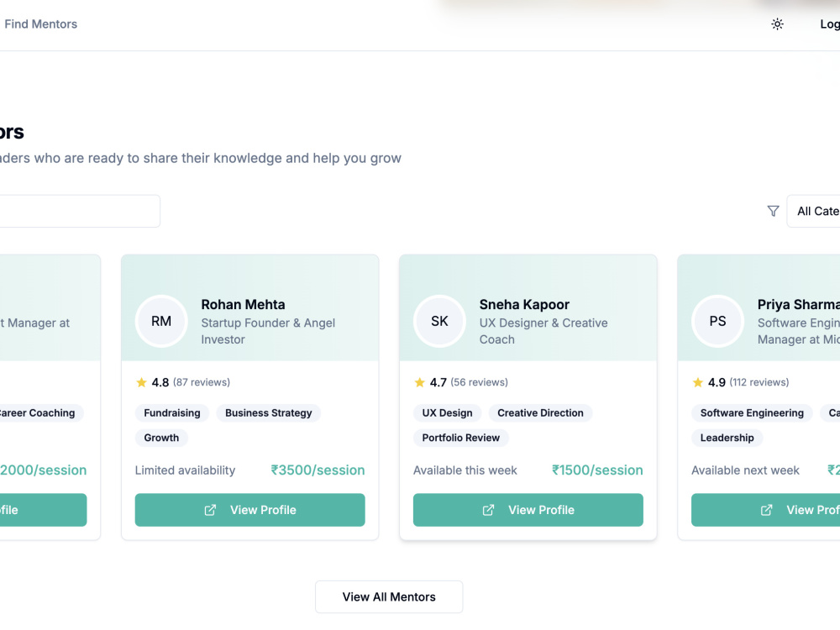840x630 pixels.
Task: Click Startup Founder & Angel Investor subtitle
Action: pyautogui.click(x=268, y=331)
